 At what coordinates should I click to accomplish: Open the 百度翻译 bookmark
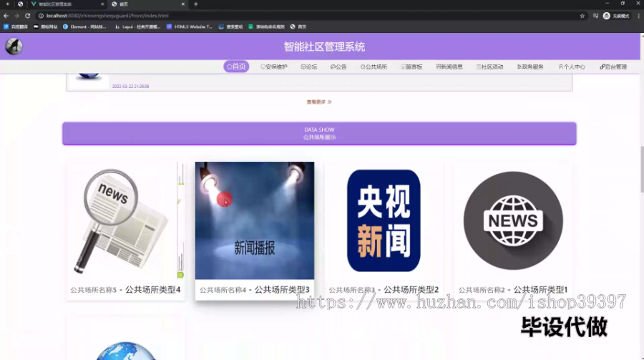pos(16,26)
